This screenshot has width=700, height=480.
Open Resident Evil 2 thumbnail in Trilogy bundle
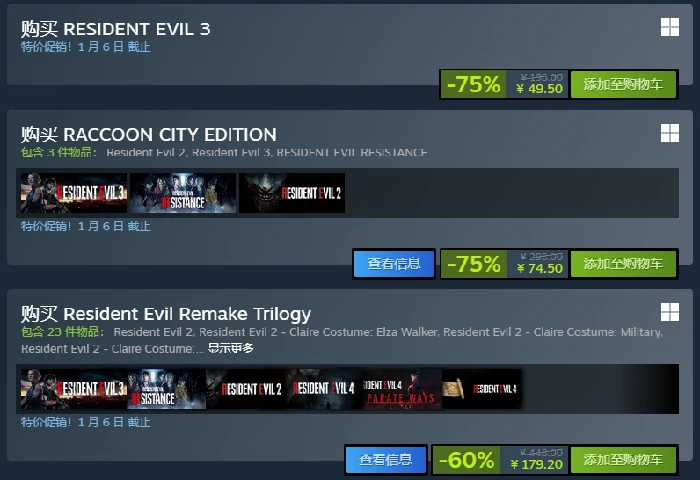point(246,389)
